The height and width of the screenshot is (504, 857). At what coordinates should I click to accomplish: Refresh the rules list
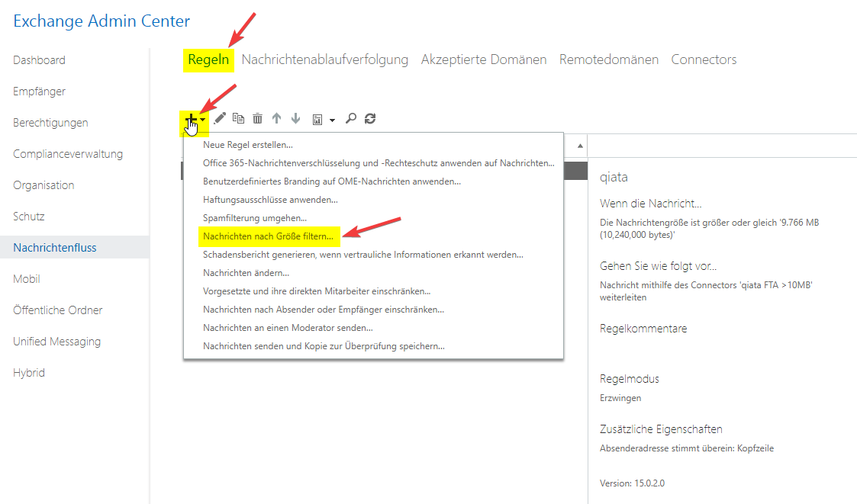tap(370, 118)
